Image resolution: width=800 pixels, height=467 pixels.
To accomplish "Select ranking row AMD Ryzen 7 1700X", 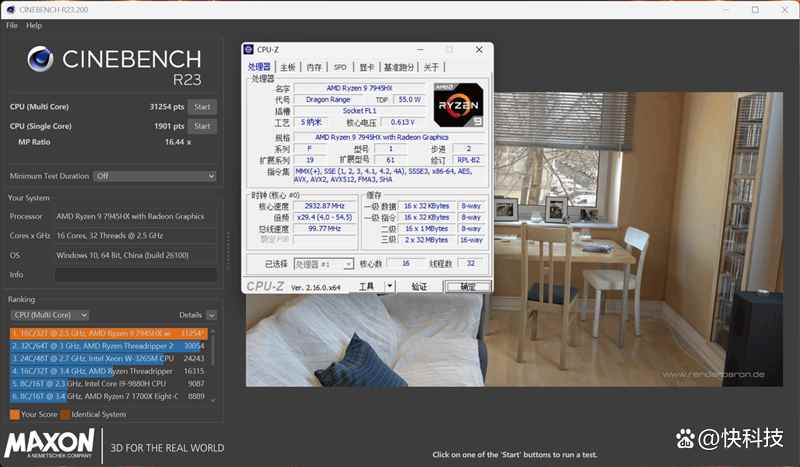I will coord(109,396).
